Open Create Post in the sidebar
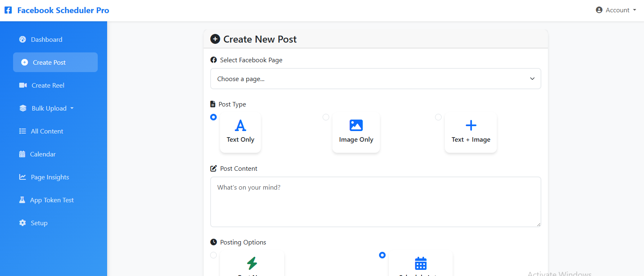The width and height of the screenshot is (644, 276). 55,62
